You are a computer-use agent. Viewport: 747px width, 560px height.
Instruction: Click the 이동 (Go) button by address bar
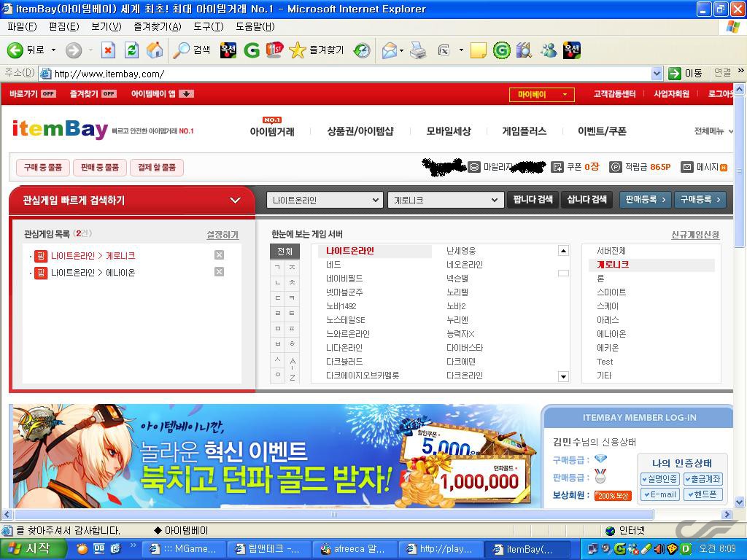[x=686, y=74]
